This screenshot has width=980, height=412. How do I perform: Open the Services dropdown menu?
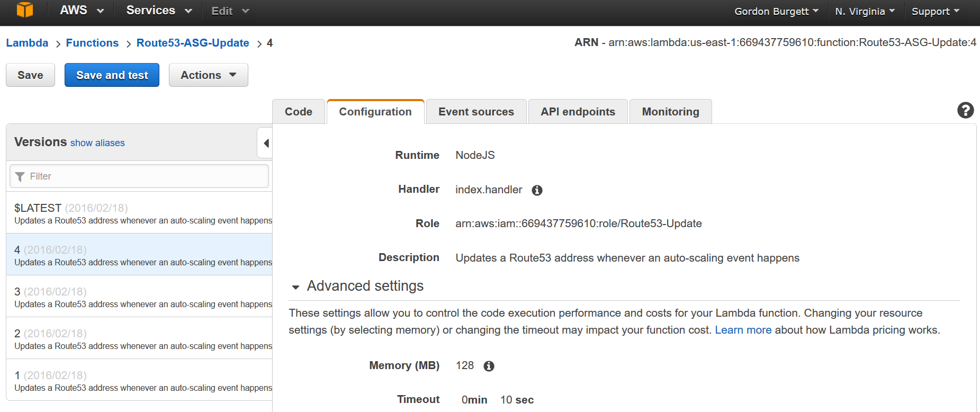(159, 11)
